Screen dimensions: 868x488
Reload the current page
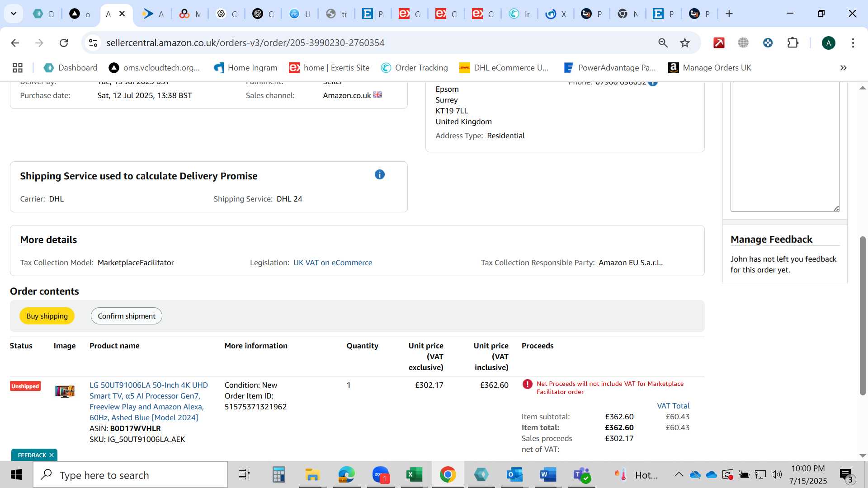[64, 43]
